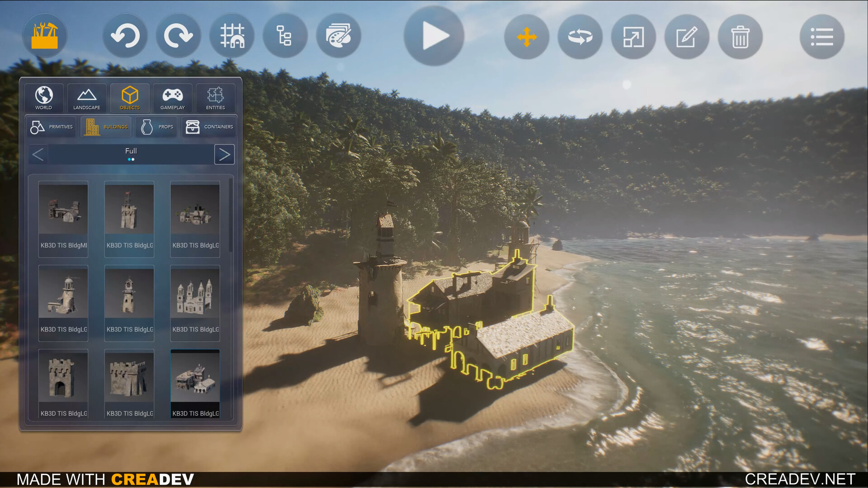868x488 pixels.
Task: Go back with the left category arrow
Action: point(38,155)
